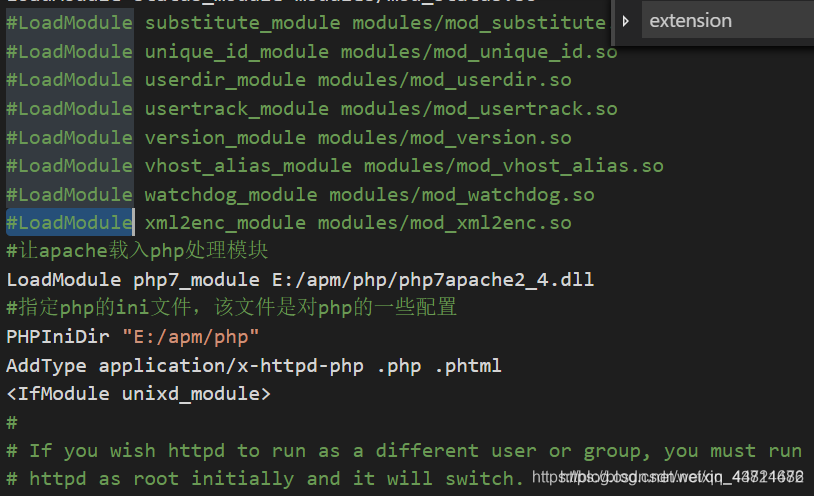Click the text 'substitute_module' in the editor

242,23
